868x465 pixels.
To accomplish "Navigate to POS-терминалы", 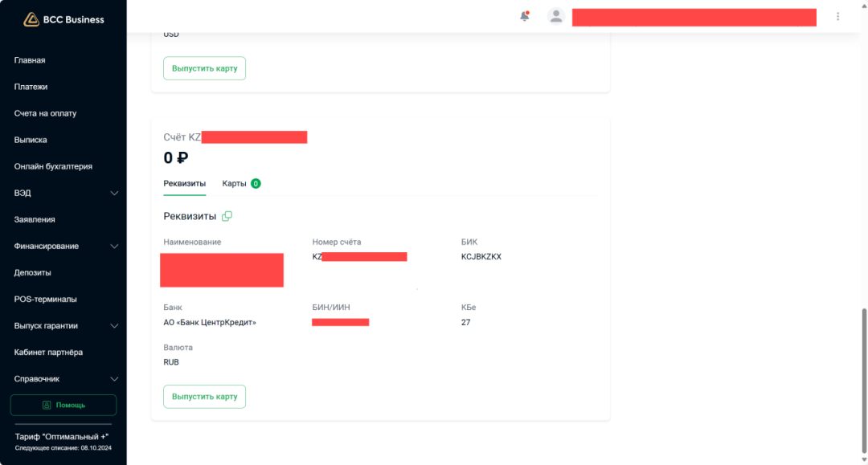I will [45, 299].
